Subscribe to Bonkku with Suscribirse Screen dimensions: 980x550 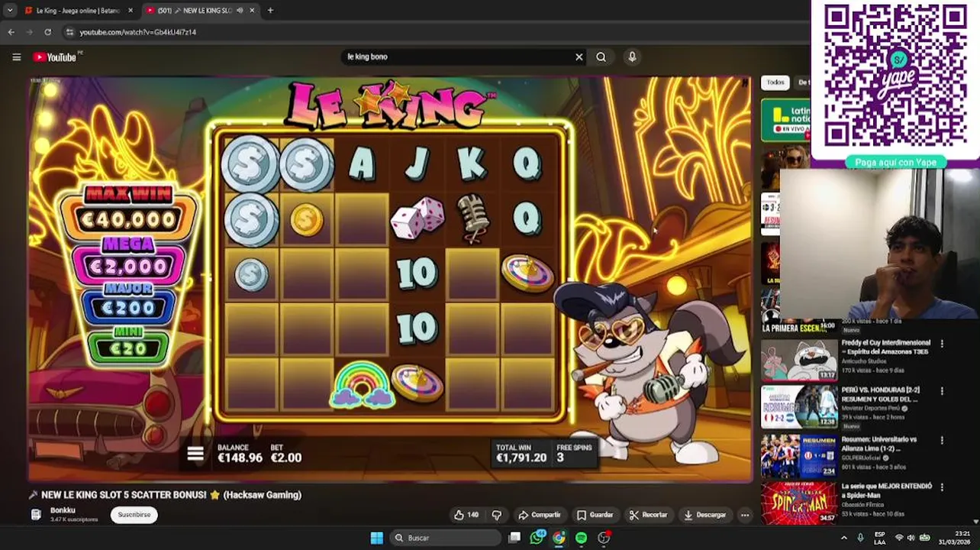(134, 515)
